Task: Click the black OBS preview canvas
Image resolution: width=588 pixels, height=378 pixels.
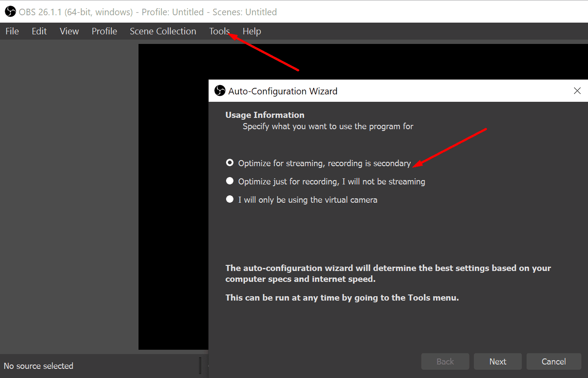Action: point(173,197)
